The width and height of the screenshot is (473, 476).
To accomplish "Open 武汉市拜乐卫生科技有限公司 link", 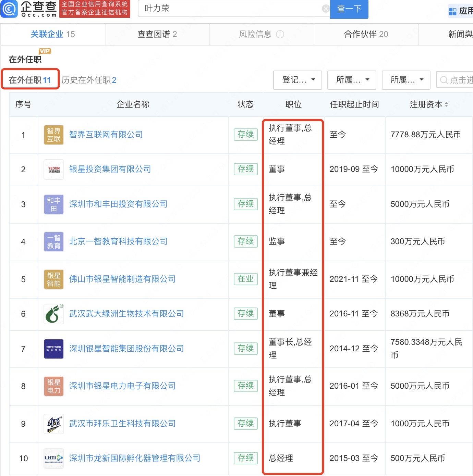I will 122,424.
